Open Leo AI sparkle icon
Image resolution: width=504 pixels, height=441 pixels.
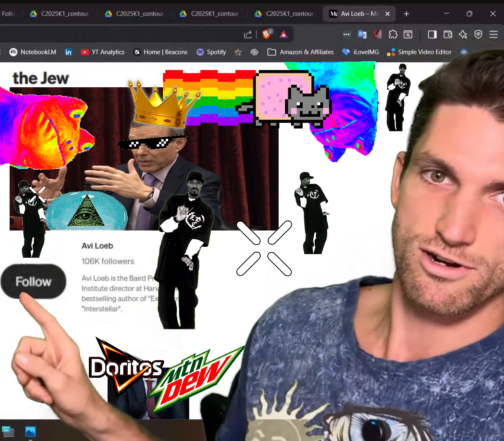tap(463, 34)
